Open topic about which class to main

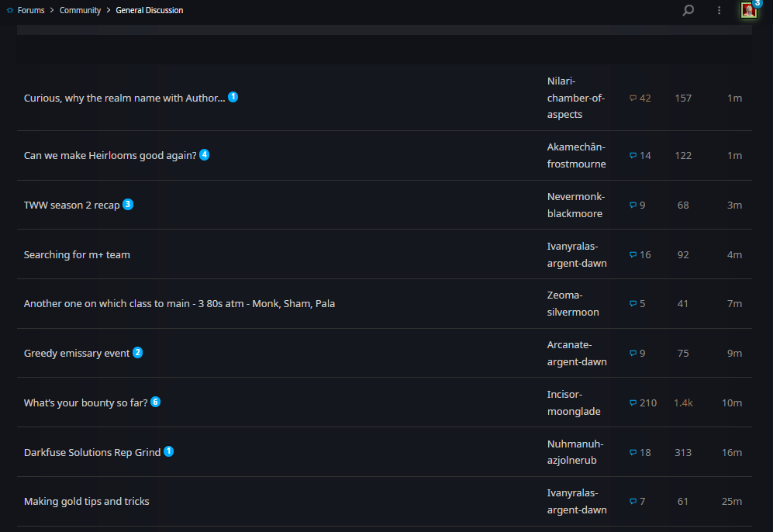pyautogui.click(x=179, y=303)
